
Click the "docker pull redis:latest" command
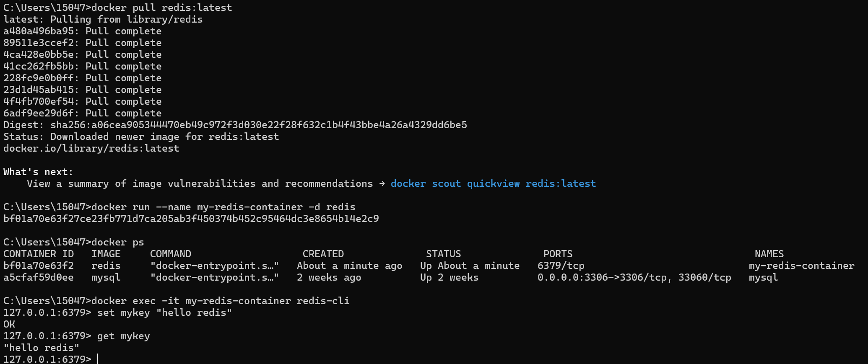(161, 8)
